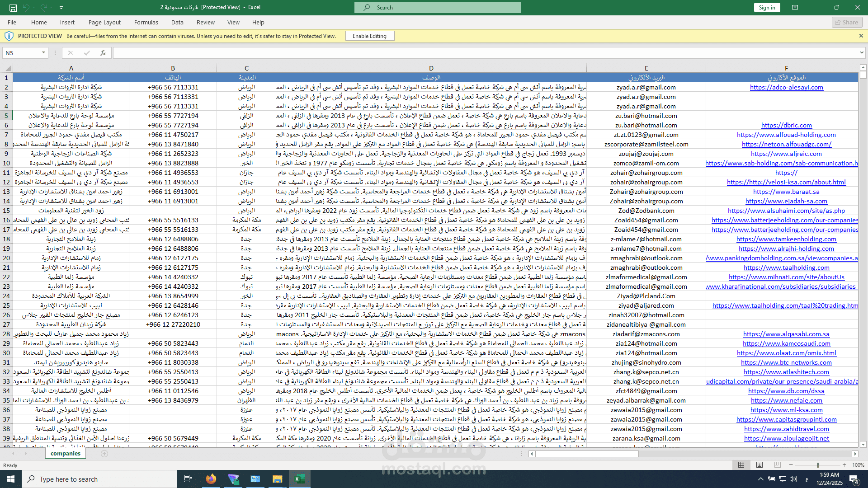Viewport: 868px width, 488px height.
Task: Click the Save icon in the title bar
Action: pyautogui.click(x=13, y=8)
